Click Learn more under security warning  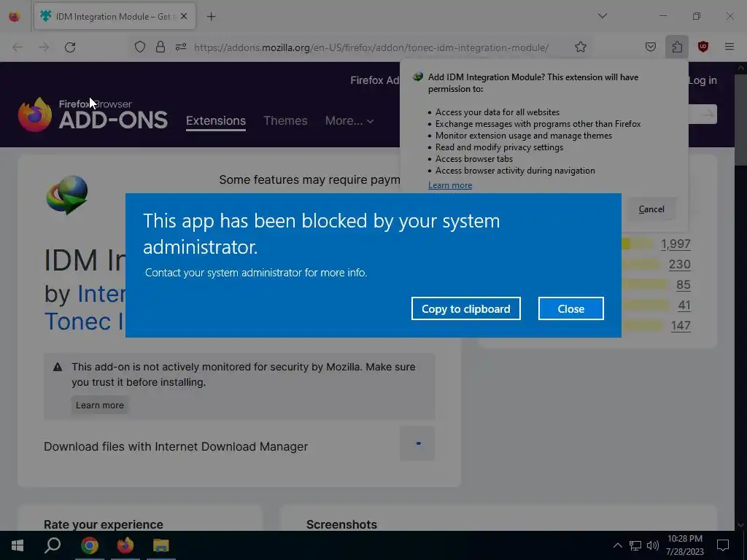click(x=99, y=405)
